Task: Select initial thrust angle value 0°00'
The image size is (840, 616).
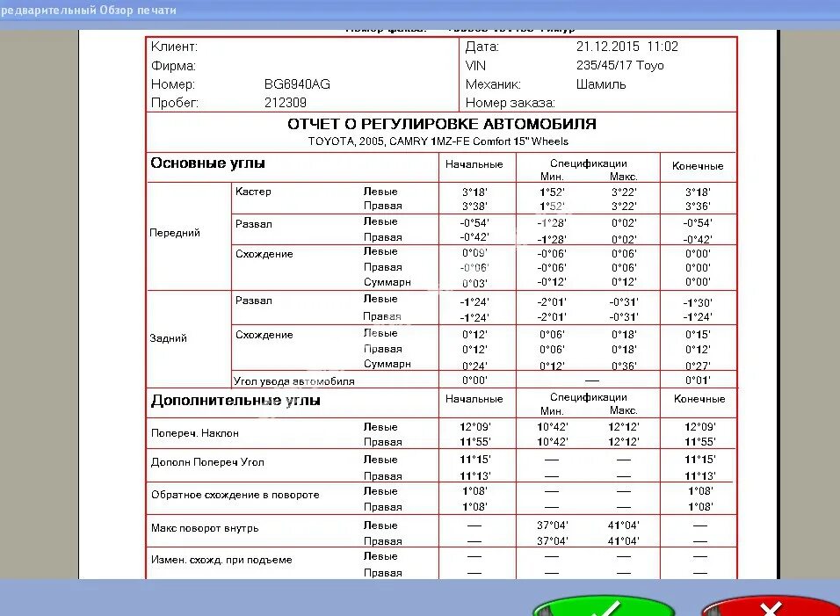Action: (x=474, y=380)
